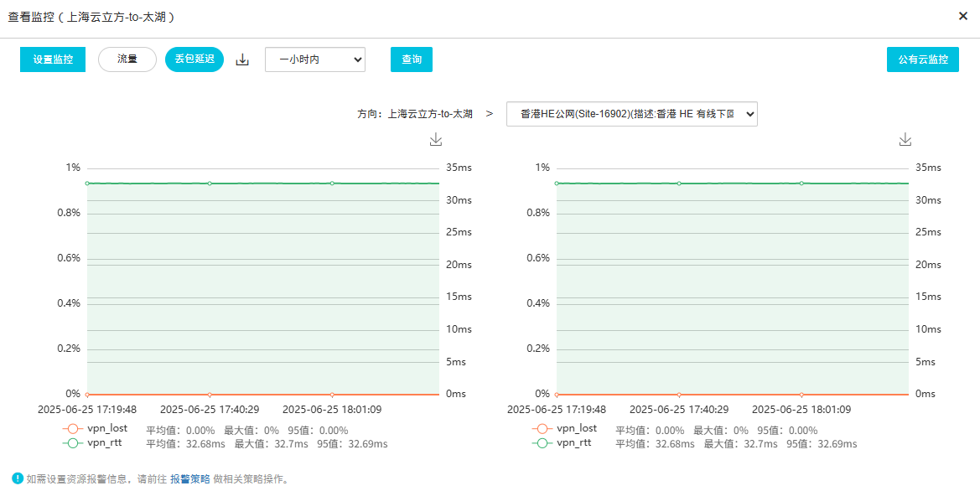Click the 设置监控 button
The image size is (980, 491).
pos(53,59)
